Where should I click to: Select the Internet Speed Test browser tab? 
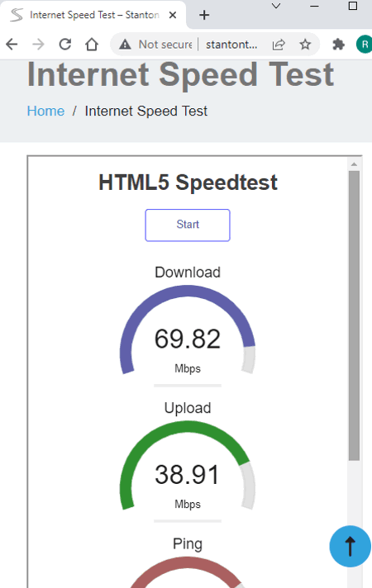[93, 15]
